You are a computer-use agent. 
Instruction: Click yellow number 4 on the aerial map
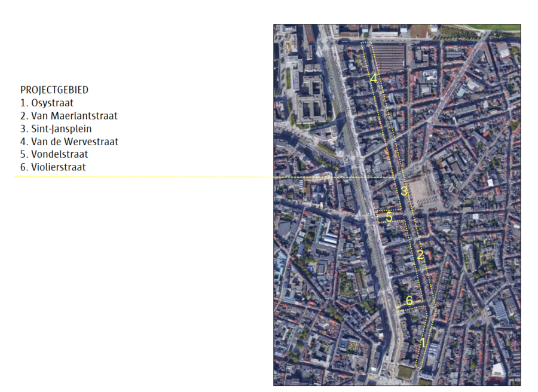coord(374,78)
